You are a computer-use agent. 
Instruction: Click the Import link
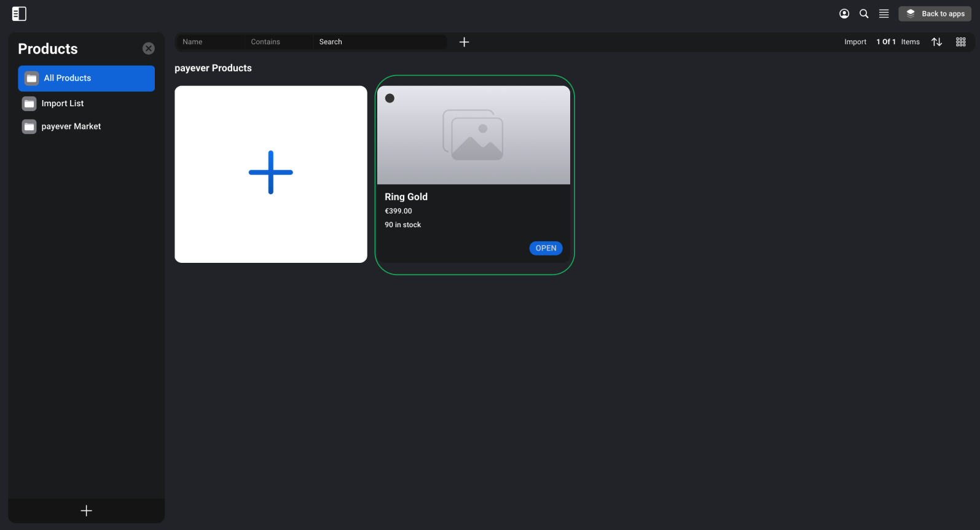855,42
